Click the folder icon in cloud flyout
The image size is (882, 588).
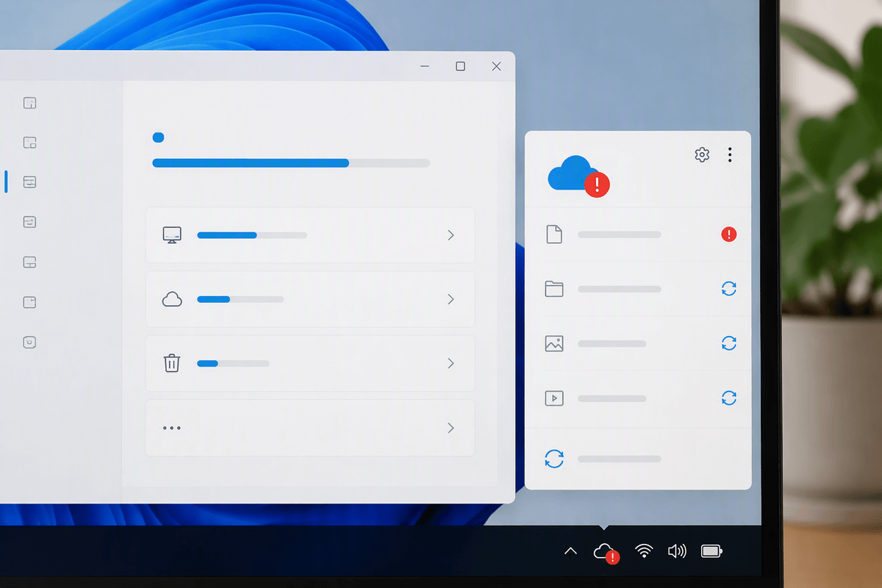coord(554,289)
